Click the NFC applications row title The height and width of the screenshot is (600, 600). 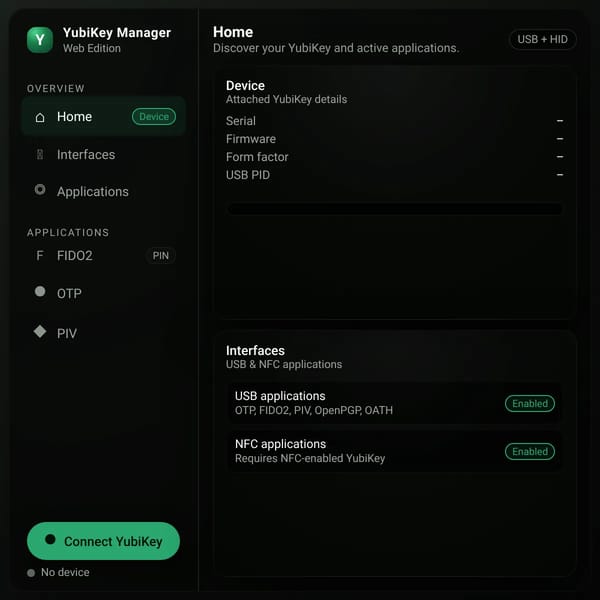coord(280,444)
